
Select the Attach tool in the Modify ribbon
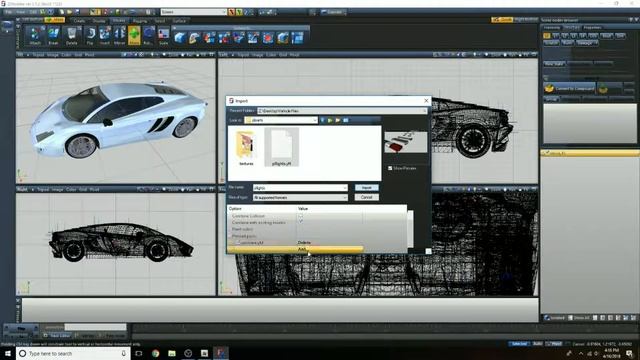pyautogui.click(x=35, y=35)
